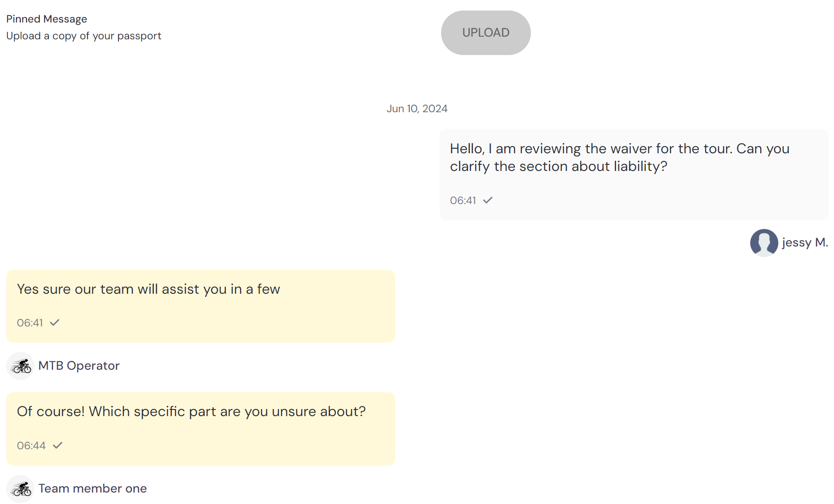Select "Of course! Which specific part" bubble

pos(201,428)
